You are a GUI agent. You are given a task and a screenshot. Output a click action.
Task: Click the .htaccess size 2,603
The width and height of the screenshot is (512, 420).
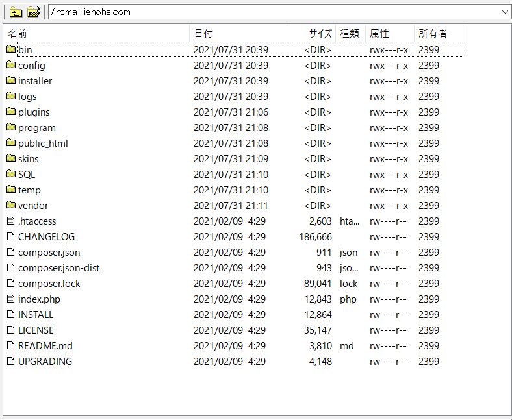(320, 221)
